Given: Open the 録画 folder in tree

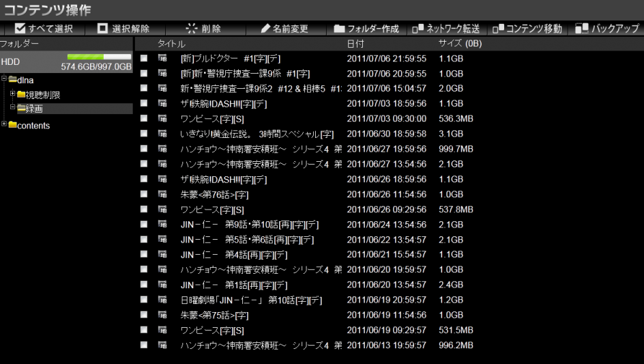Looking at the screenshot, I should coord(34,109).
